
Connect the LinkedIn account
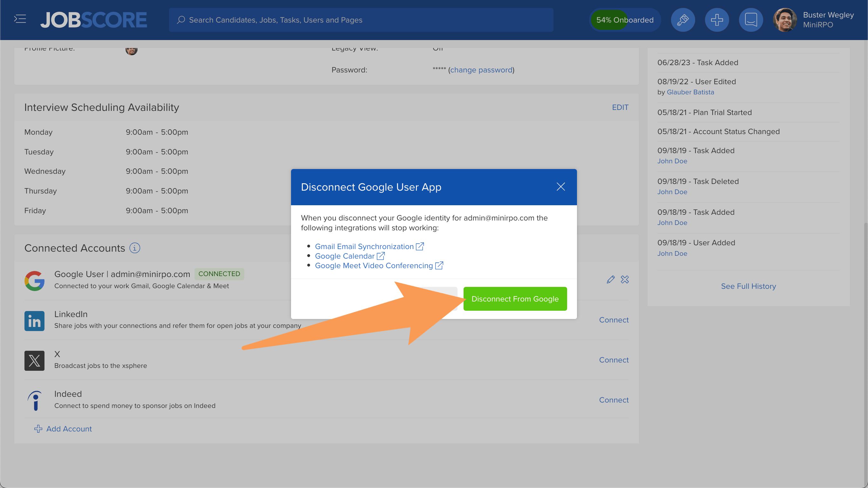614,320
